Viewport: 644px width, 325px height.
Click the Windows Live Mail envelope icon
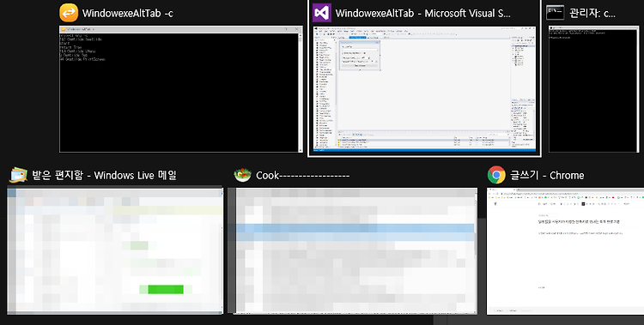(18, 175)
